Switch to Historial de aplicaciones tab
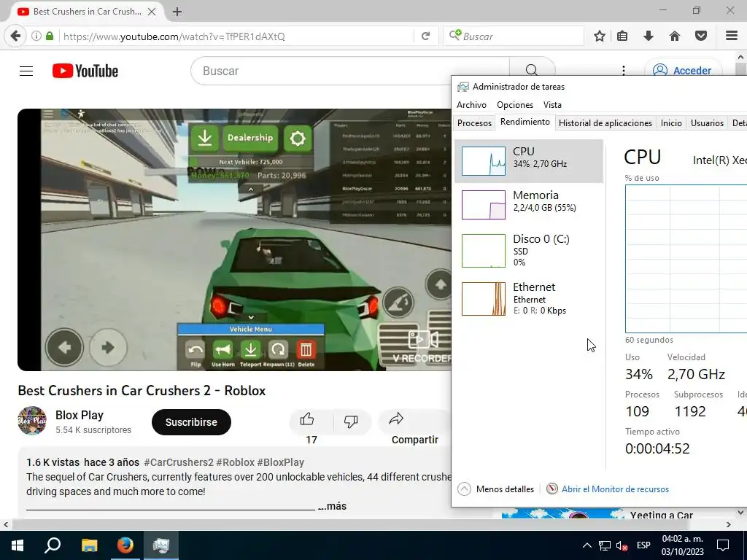 [x=605, y=122]
